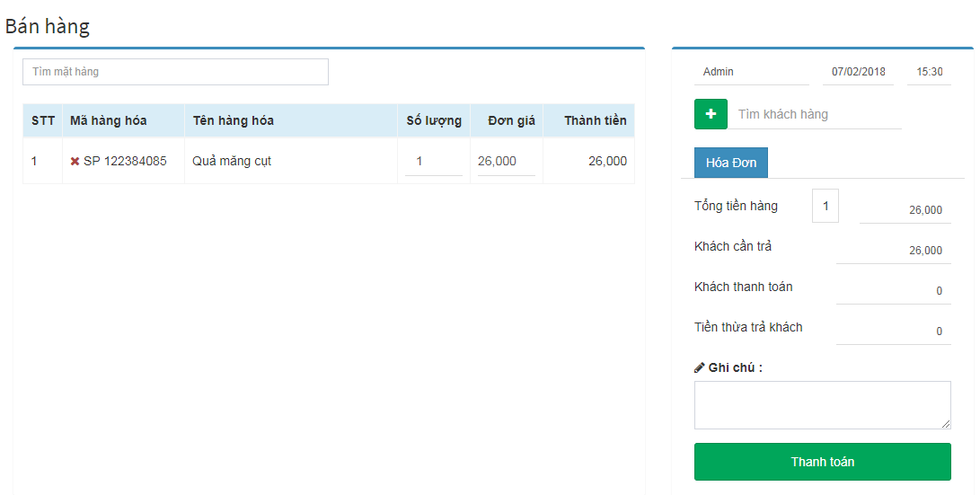The image size is (980, 495).
Task: Switch to the Hóa Đơn tab
Action: tap(730, 163)
